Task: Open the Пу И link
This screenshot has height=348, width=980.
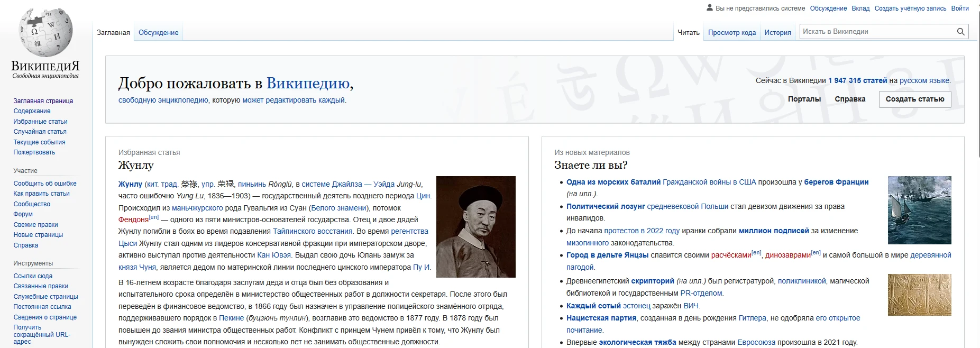Action: coord(422,267)
